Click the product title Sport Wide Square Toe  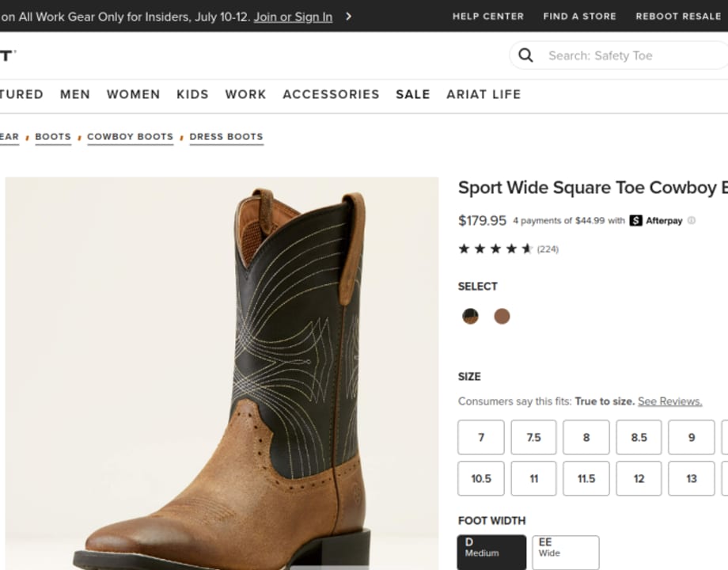point(593,188)
